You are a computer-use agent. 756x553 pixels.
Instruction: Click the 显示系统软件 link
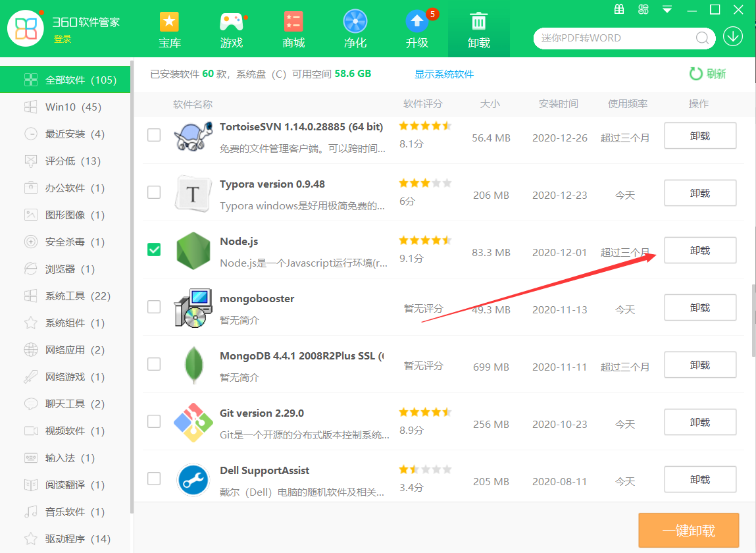coord(444,74)
